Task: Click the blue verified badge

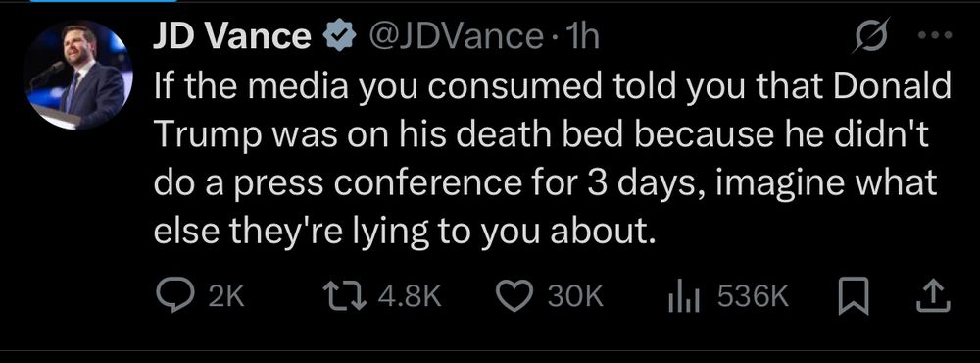Action: point(340,37)
